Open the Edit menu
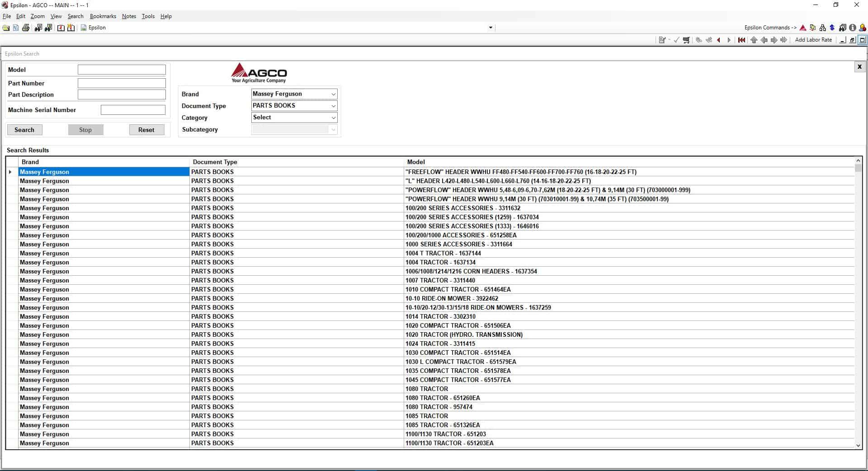 pyautogui.click(x=21, y=16)
